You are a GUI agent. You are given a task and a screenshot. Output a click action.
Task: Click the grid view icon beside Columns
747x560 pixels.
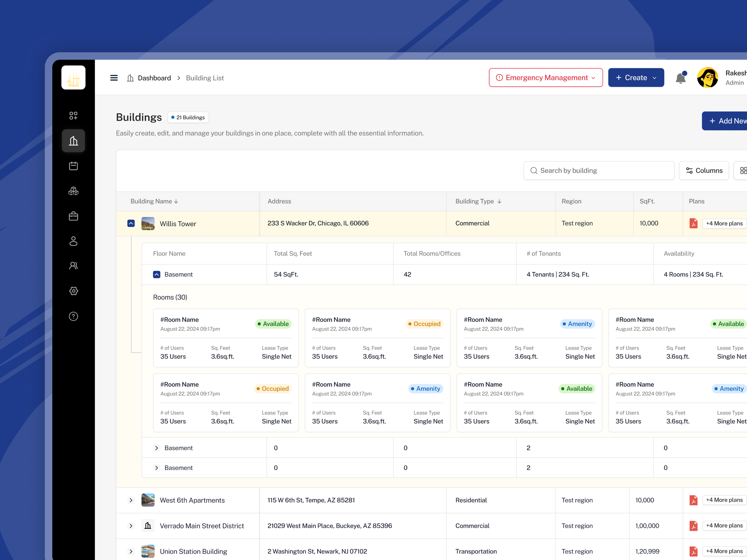743,170
